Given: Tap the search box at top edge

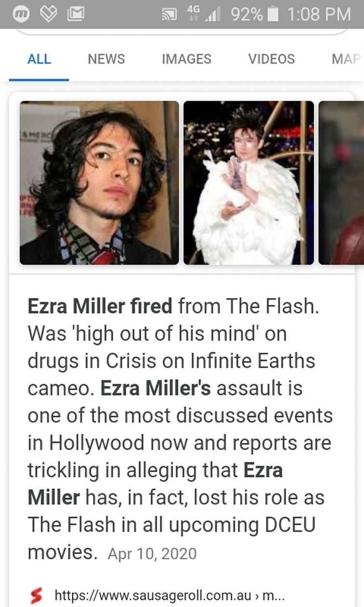Looking at the screenshot, I should (182, 31).
